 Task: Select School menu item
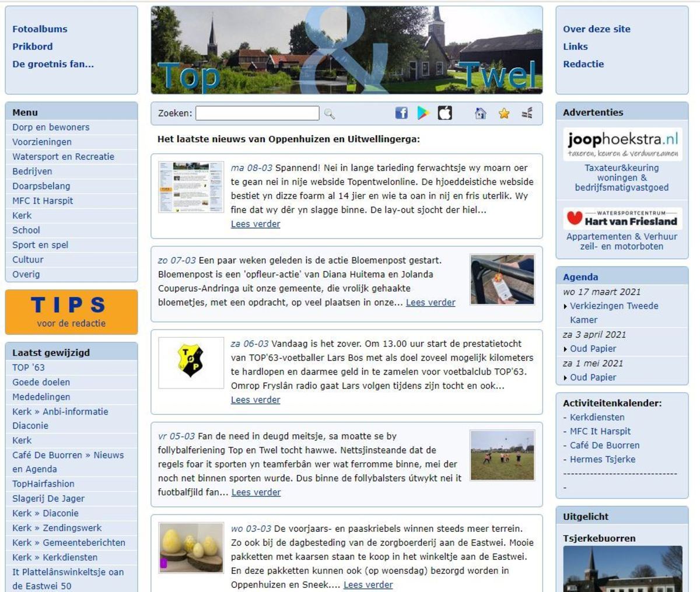(x=26, y=230)
